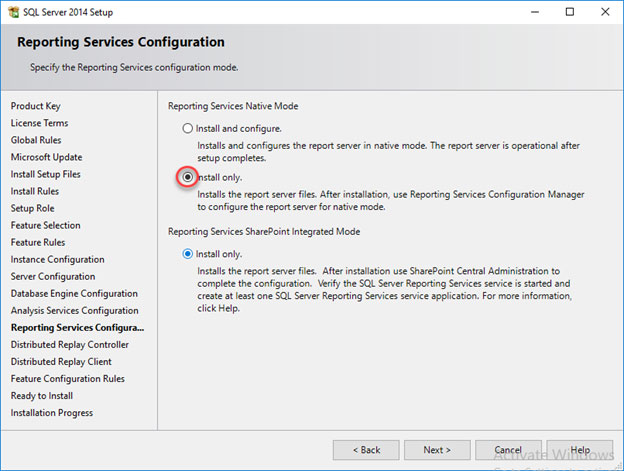Click 'Install Setup Files' step
Screen dimensions: 624x471
tap(45, 174)
